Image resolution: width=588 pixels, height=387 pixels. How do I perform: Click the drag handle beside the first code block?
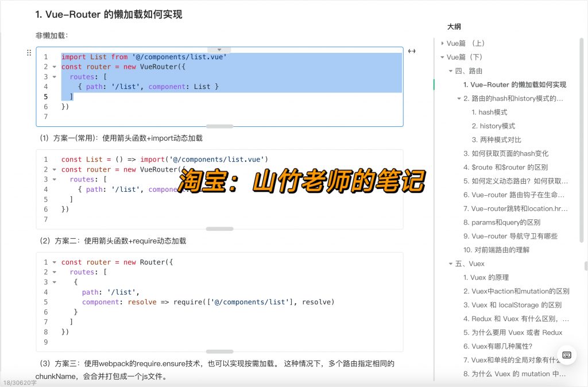[x=29, y=53]
